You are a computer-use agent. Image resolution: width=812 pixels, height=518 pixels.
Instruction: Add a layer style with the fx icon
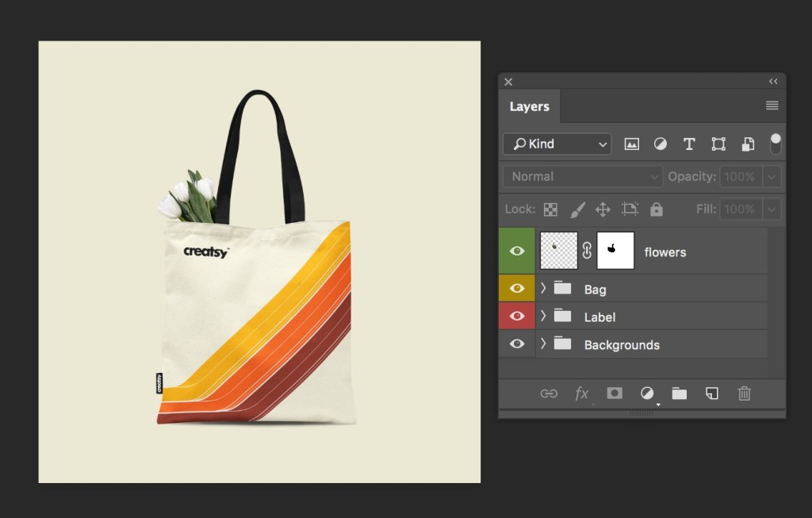582,393
